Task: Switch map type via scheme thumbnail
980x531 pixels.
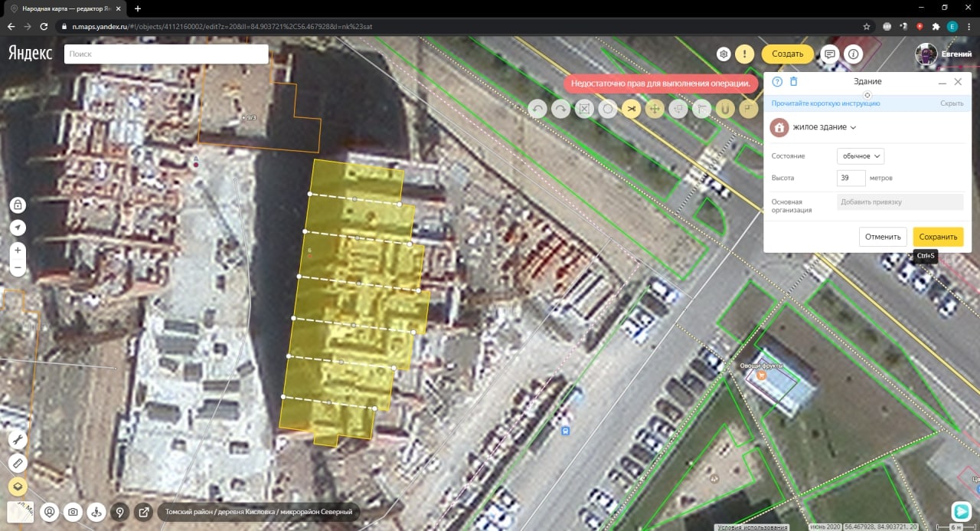Action: pos(20,512)
